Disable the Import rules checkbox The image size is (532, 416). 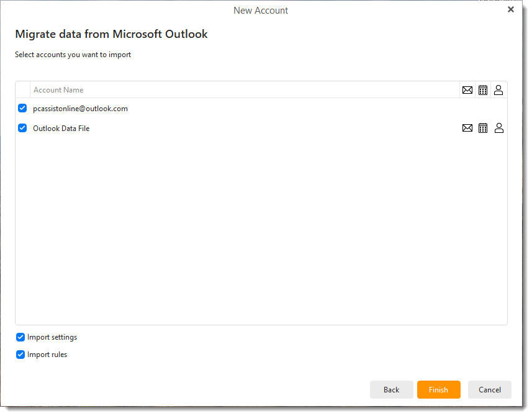[20, 355]
